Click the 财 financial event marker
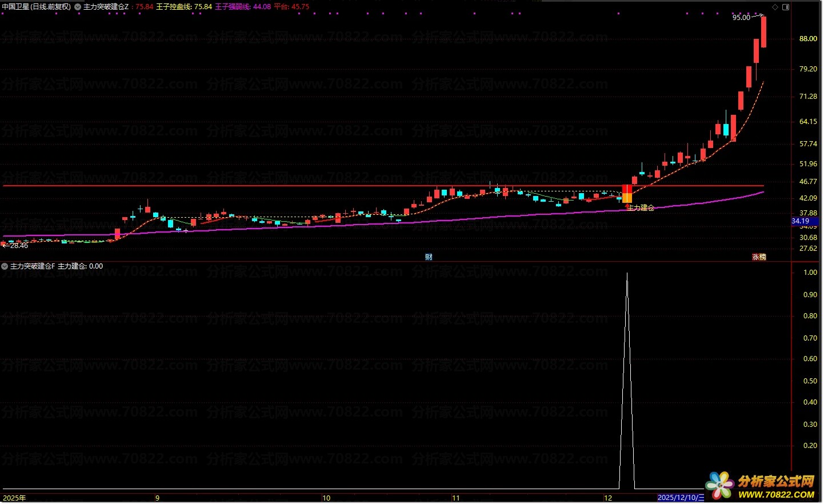Image resolution: width=824 pixels, height=504 pixels. [429, 257]
